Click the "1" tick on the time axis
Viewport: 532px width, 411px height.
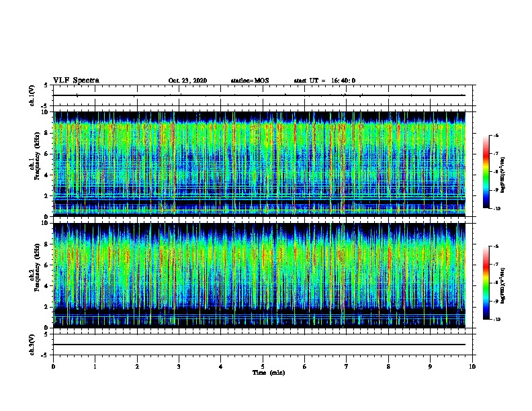[95, 367]
